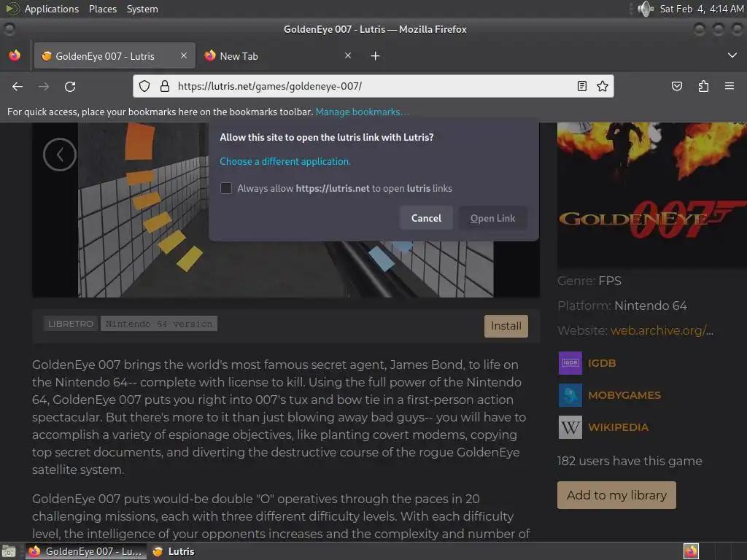
Task: Click the date and time clock
Action: (x=702, y=9)
